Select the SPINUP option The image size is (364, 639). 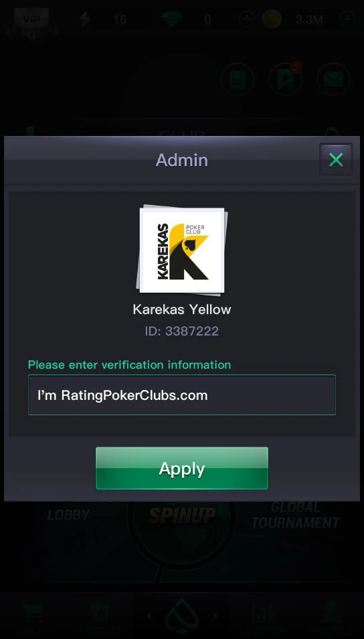point(181,515)
